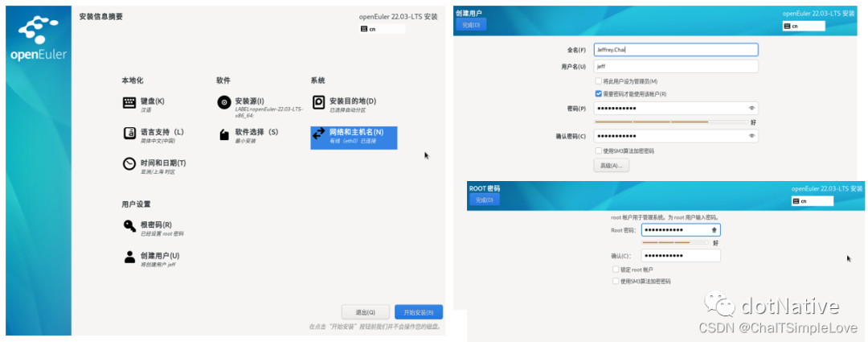Image resolution: width=868 pixels, height=342 pixels.
Task: Open Installation Source (安装源) disc icon
Action: pyautogui.click(x=223, y=103)
